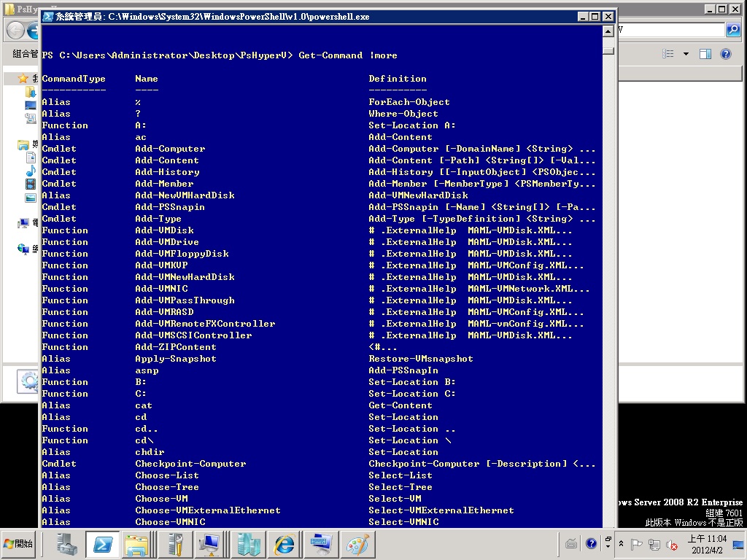Click the muted volume tray icon
The width and height of the screenshot is (747, 560).
[x=672, y=544]
